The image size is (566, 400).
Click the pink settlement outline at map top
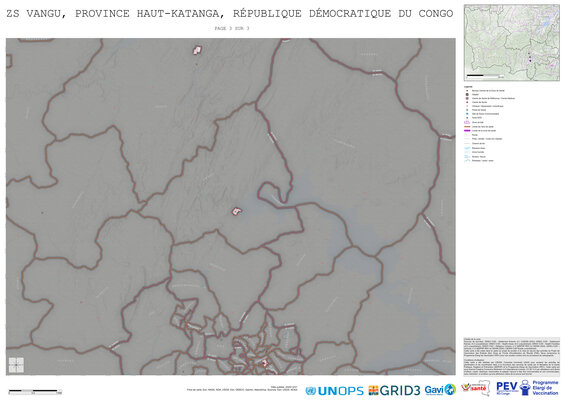point(197,50)
